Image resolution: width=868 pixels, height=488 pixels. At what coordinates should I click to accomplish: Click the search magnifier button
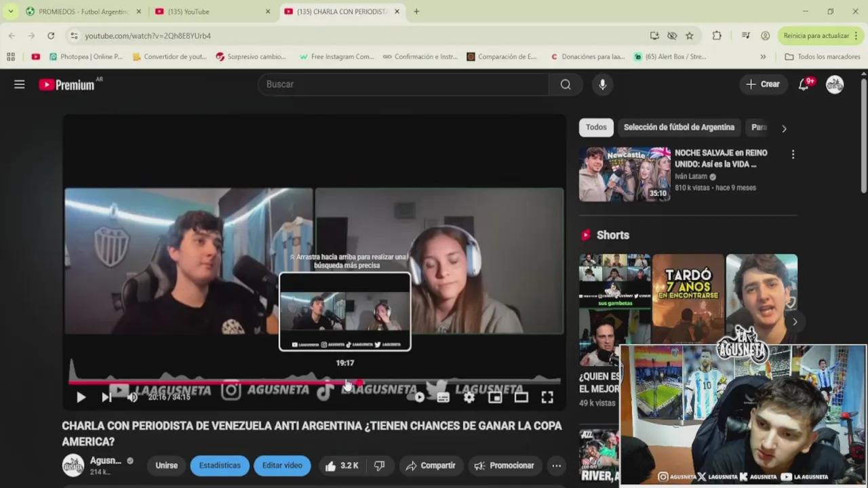click(566, 84)
